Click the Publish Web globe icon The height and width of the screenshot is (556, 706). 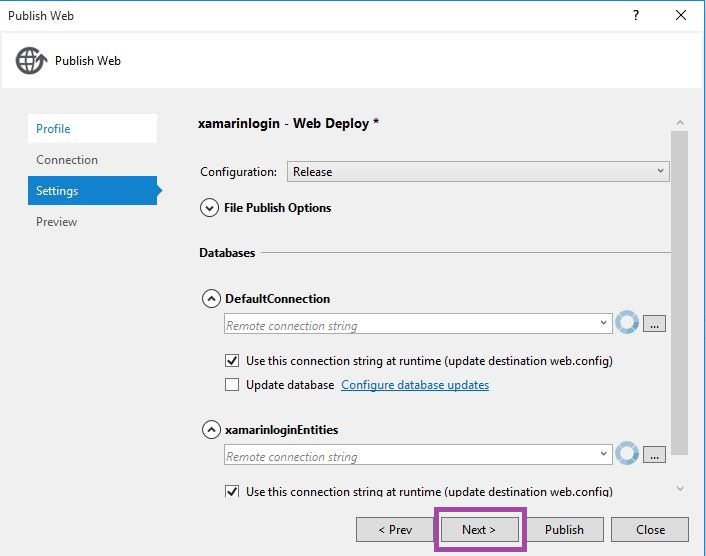31,61
